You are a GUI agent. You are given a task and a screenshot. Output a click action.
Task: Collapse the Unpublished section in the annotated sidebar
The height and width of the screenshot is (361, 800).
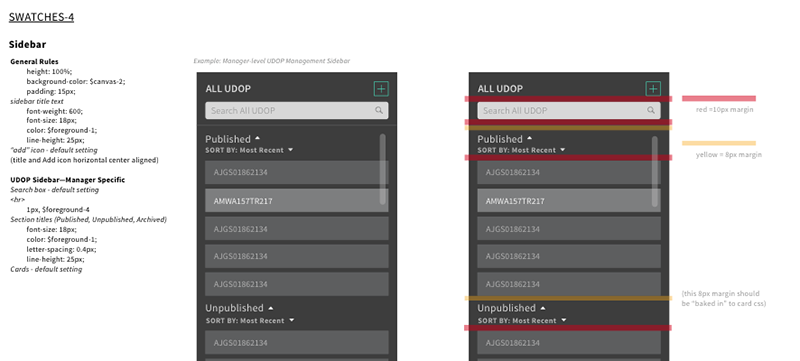click(543, 308)
